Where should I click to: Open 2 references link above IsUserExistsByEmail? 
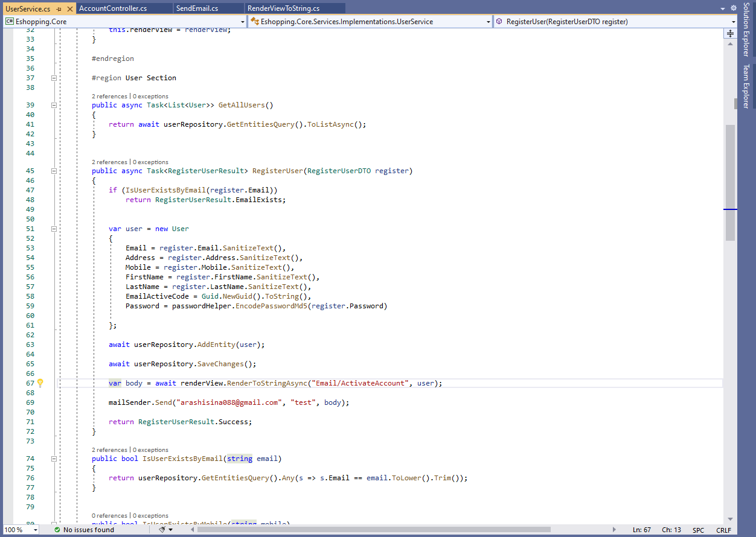click(x=109, y=450)
